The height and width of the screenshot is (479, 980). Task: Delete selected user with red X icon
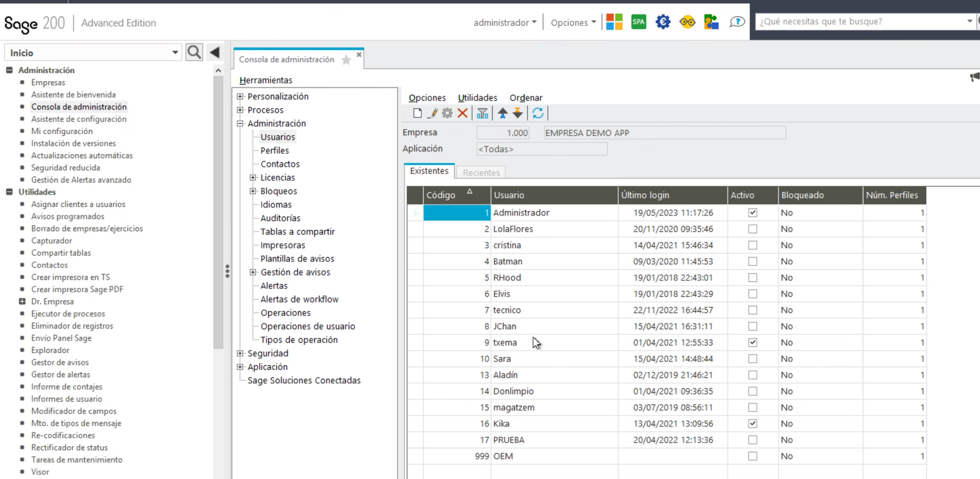[462, 113]
